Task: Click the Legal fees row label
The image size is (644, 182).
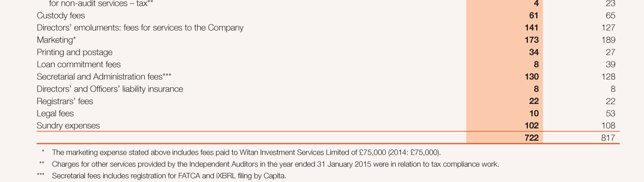Action: [55, 114]
